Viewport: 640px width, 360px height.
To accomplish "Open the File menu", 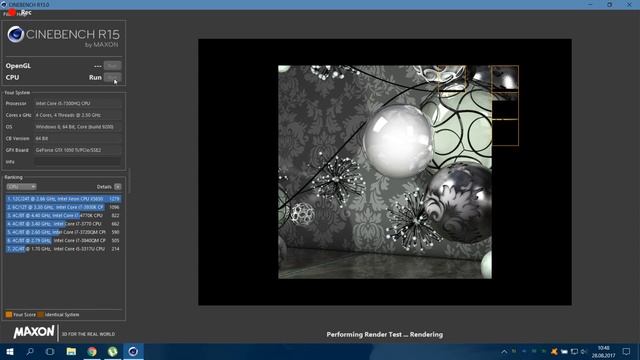I will click(7, 14).
